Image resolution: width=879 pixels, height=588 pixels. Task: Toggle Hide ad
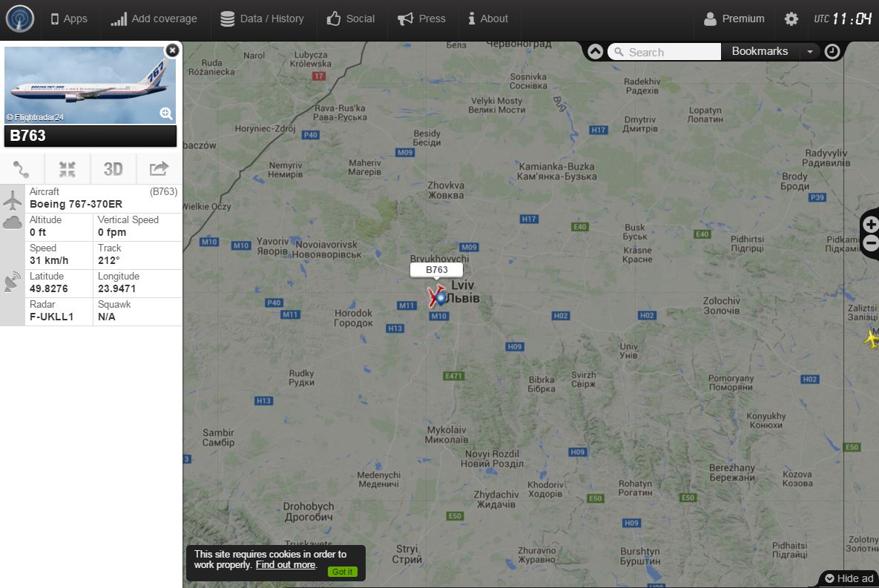(x=849, y=578)
